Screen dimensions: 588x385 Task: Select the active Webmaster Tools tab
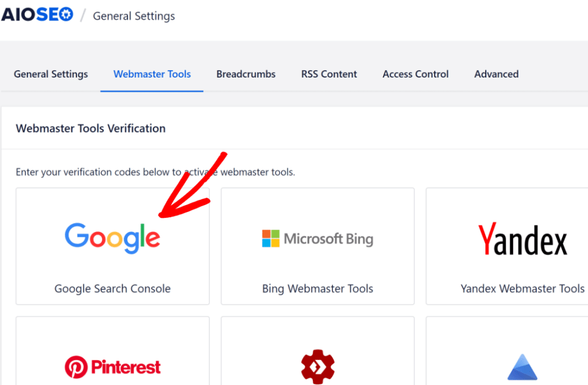152,74
